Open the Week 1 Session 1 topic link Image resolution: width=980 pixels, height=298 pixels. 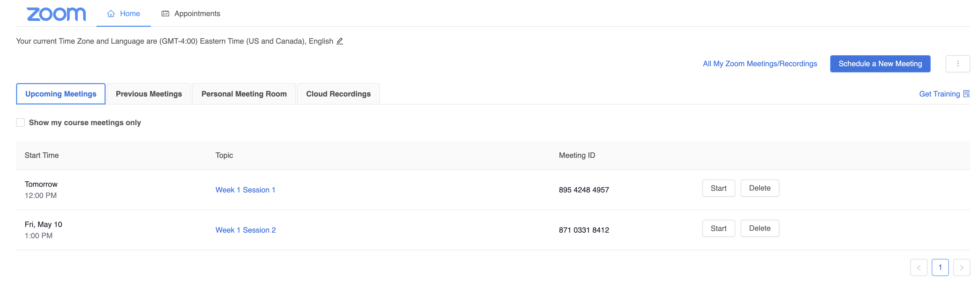(245, 190)
